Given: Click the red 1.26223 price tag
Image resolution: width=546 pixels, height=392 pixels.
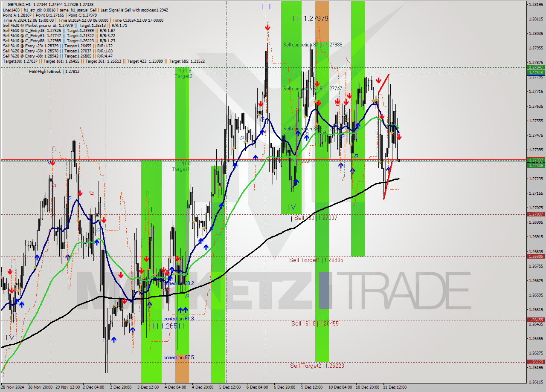Looking at the screenshot, I should [536, 362].
